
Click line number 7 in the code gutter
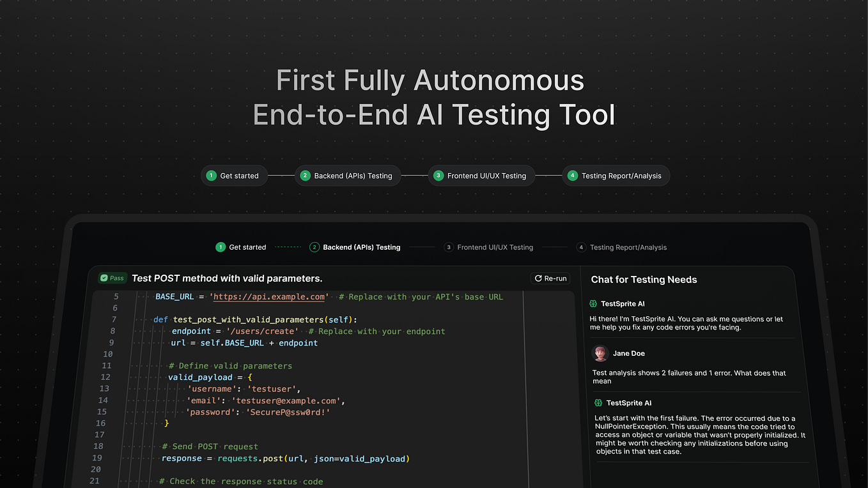(114, 319)
